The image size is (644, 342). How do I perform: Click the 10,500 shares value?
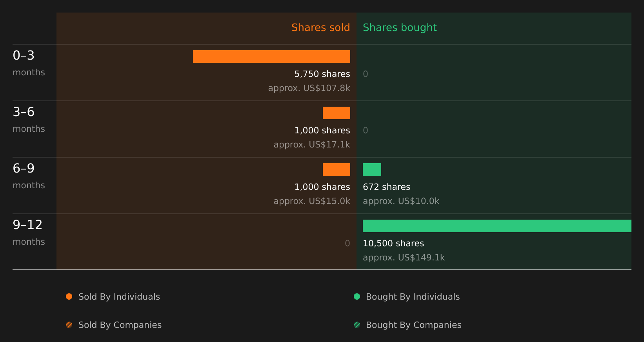click(x=393, y=244)
